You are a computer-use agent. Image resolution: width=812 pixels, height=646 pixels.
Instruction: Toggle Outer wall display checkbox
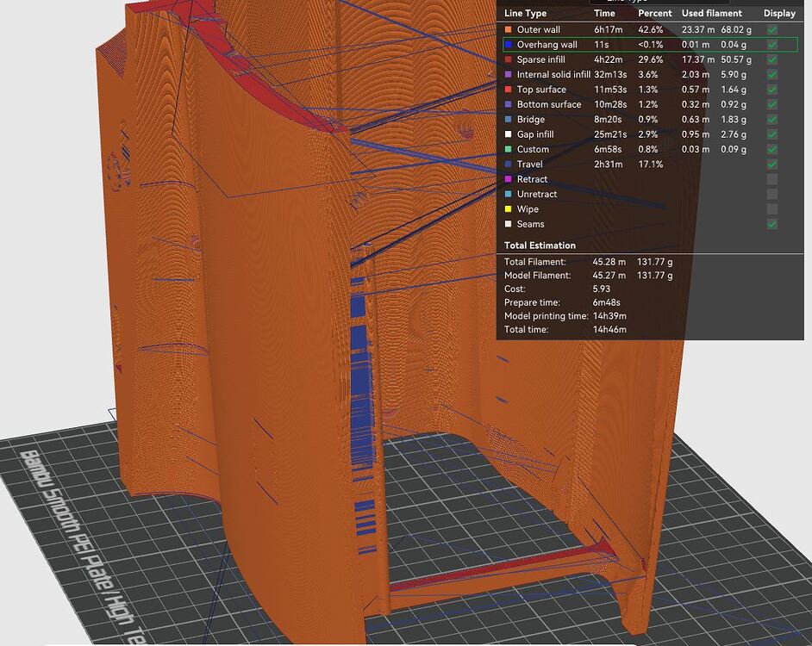[771, 30]
